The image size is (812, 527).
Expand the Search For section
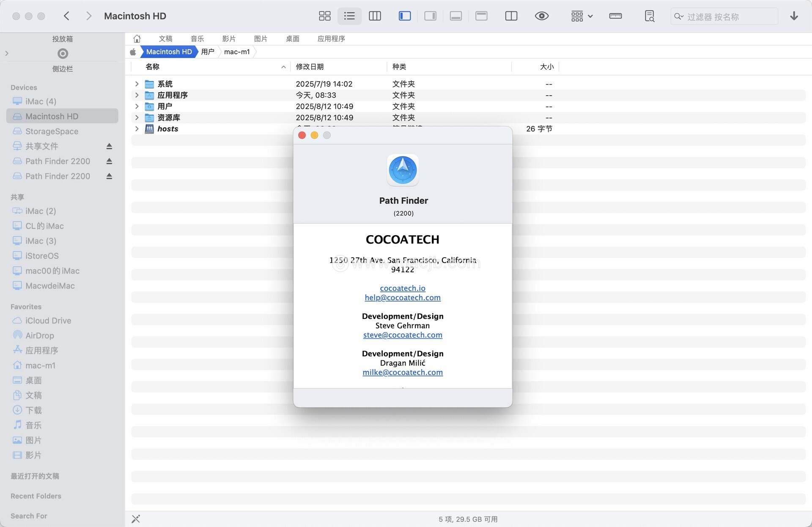pyautogui.click(x=29, y=516)
